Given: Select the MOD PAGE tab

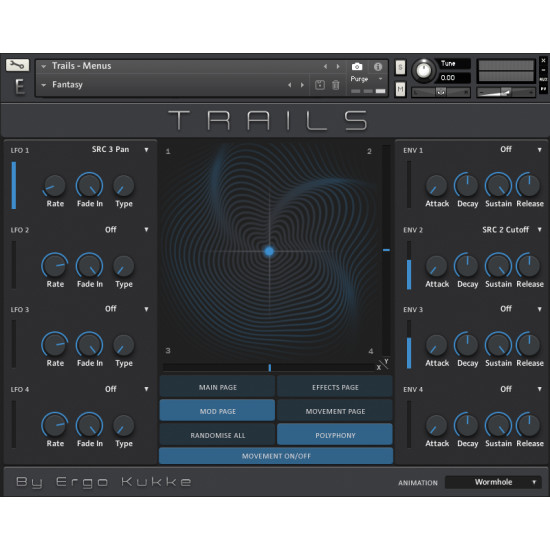Looking at the screenshot, I should [217, 411].
